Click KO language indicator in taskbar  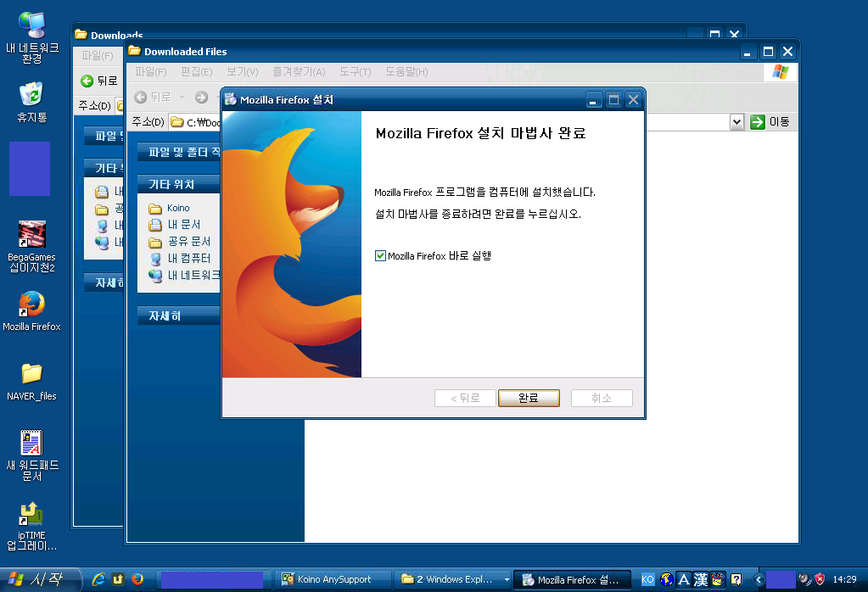[x=647, y=579]
